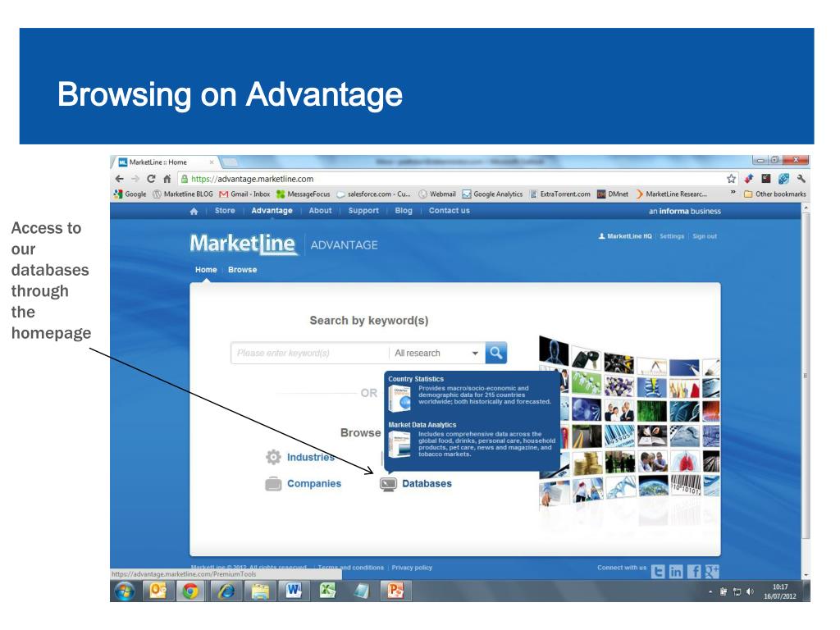Select the Browse tab under logo
This screenshot has width=840, height=630.
(243, 269)
